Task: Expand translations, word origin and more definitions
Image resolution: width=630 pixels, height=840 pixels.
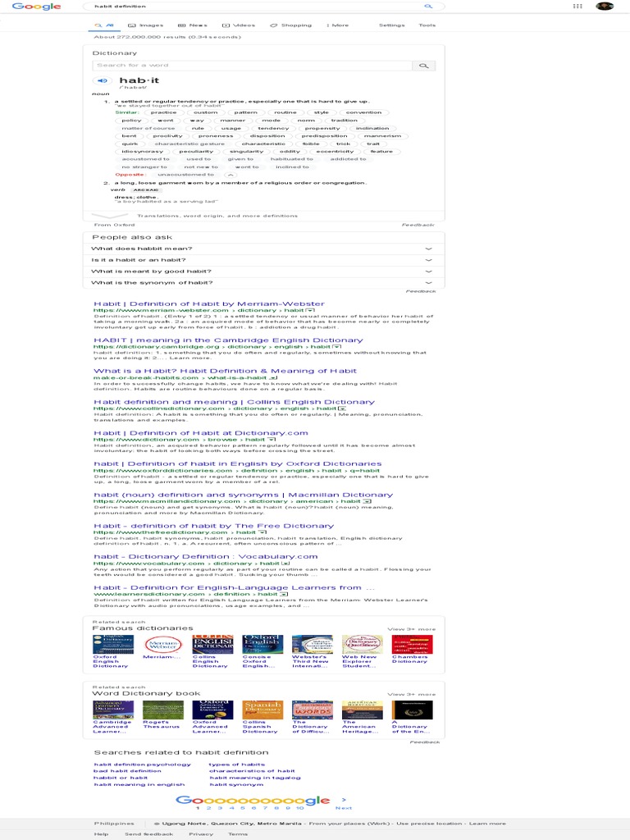Action: coord(217,216)
